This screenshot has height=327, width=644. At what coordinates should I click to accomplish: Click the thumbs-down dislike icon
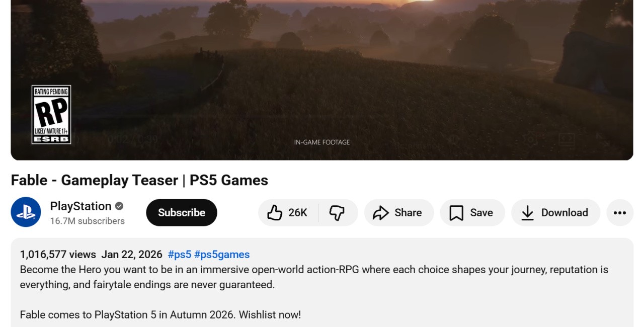coord(337,213)
